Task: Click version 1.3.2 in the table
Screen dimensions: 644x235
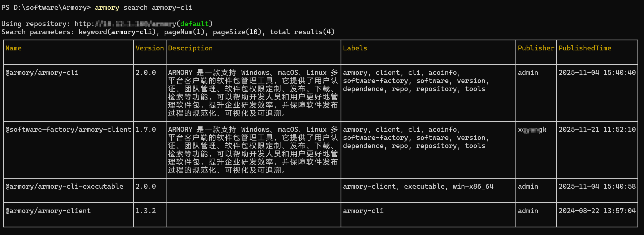Action: click(x=146, y=211)
